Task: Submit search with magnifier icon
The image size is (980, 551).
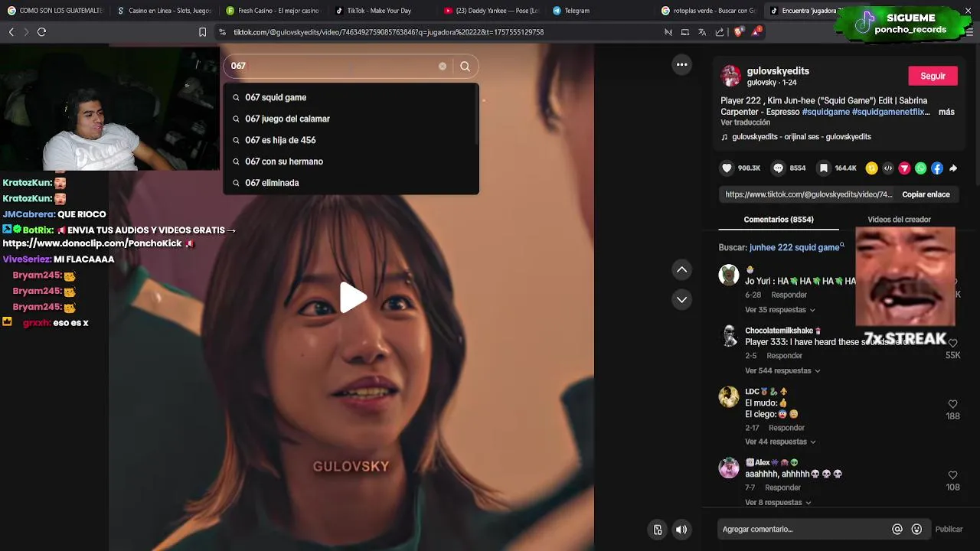Action: (465, 66)
